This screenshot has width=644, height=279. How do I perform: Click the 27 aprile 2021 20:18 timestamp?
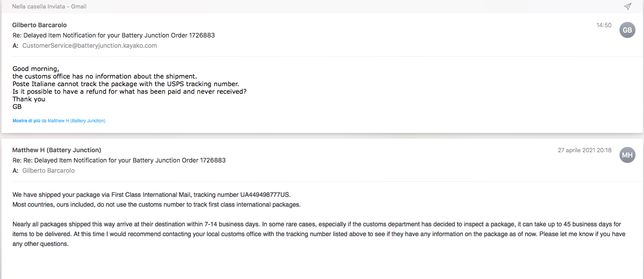coord(584,150)
